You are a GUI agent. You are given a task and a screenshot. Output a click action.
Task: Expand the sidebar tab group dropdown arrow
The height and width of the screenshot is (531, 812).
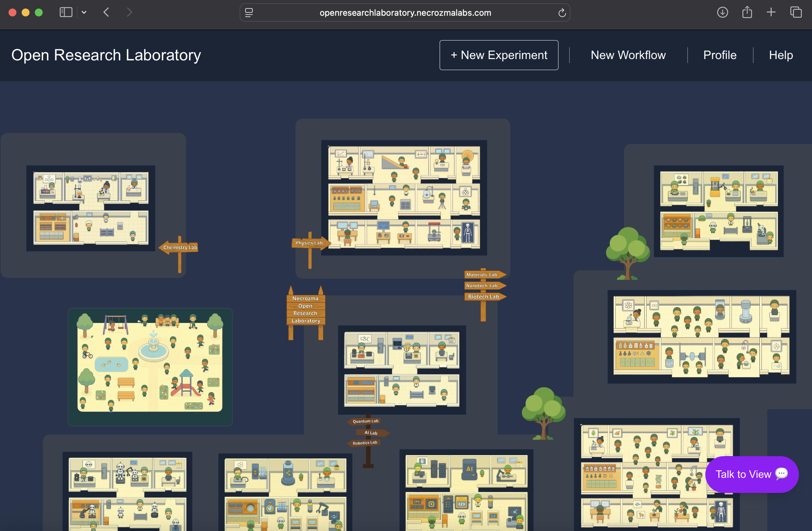[x=84, y=12]
